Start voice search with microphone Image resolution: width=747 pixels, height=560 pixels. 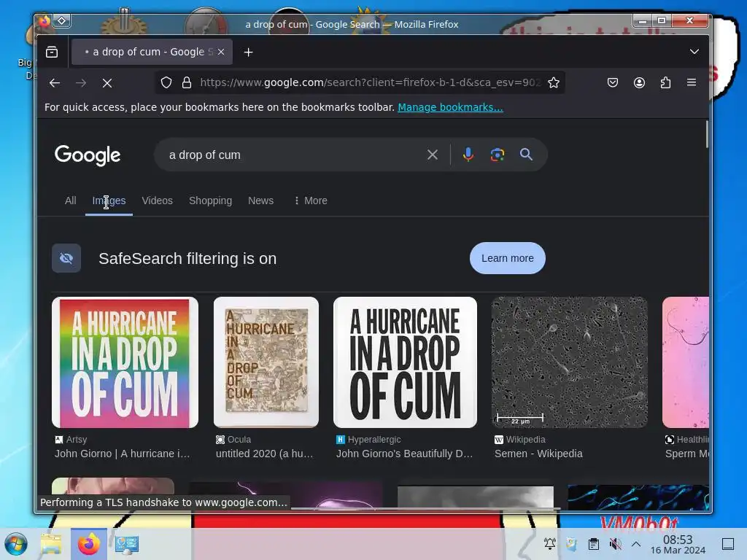coord(468,155)
